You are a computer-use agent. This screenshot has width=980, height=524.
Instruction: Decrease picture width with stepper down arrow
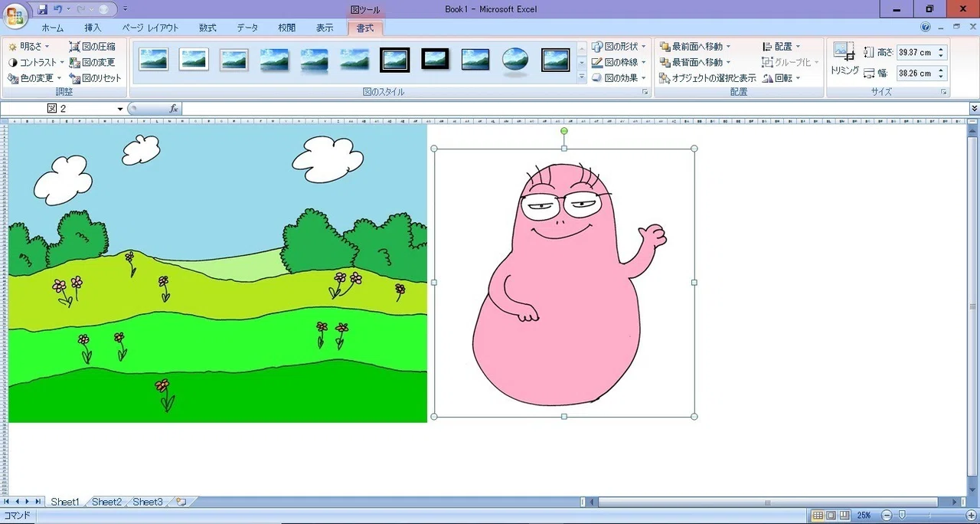[941, 77]
